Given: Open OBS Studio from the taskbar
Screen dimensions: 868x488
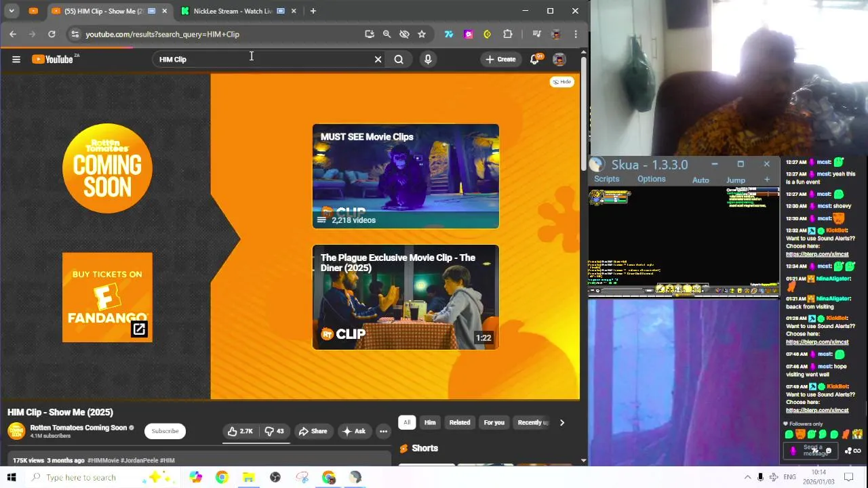Looking at the screenshot, I should [x=275, y=477].
